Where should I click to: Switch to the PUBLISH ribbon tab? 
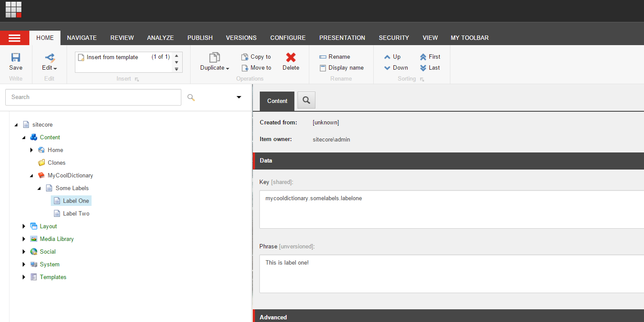coord(200,38)
